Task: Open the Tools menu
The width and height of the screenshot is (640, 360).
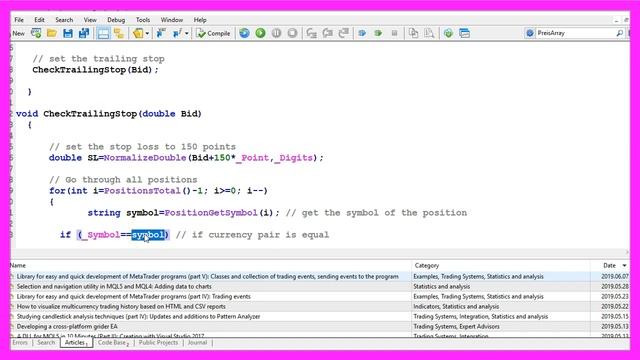Action: point(143,20)
